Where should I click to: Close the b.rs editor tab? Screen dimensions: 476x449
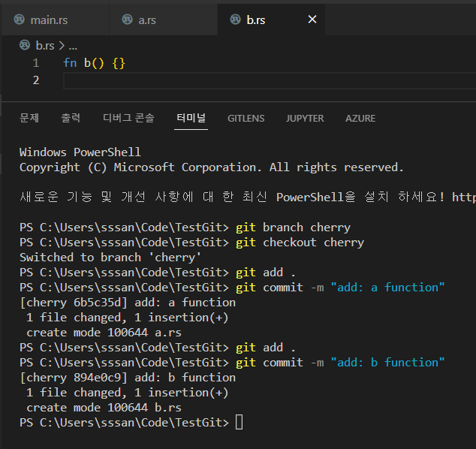(312, 20)
